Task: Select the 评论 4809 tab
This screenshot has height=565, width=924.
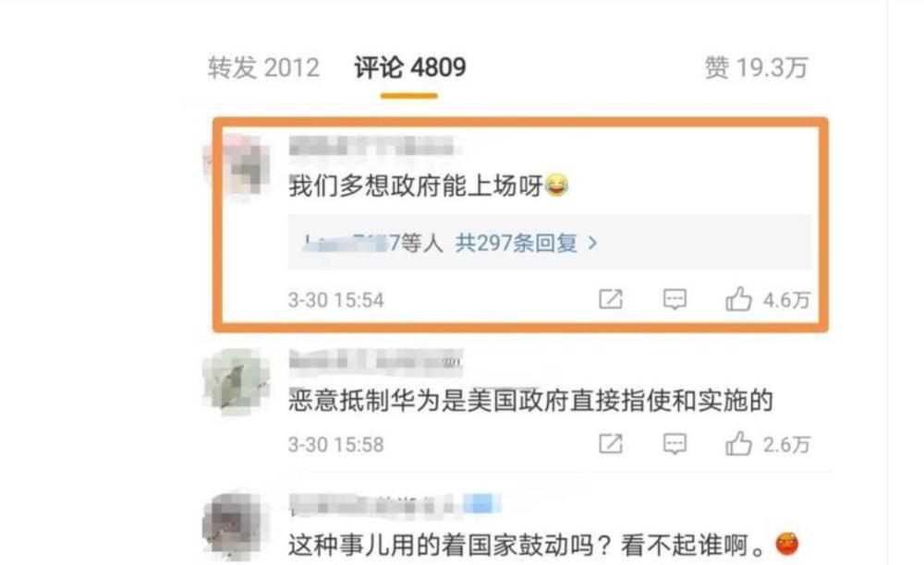Action: tap(410, 67)
